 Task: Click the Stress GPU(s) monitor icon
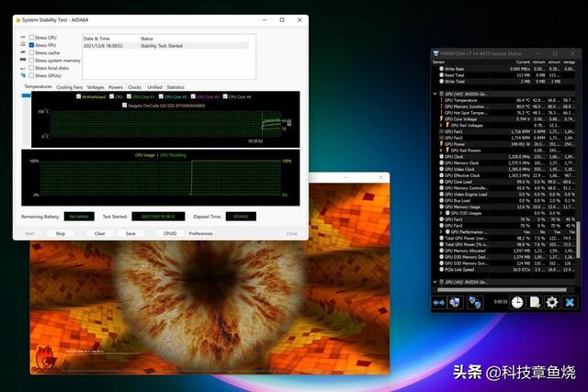(x=23, y=75)
